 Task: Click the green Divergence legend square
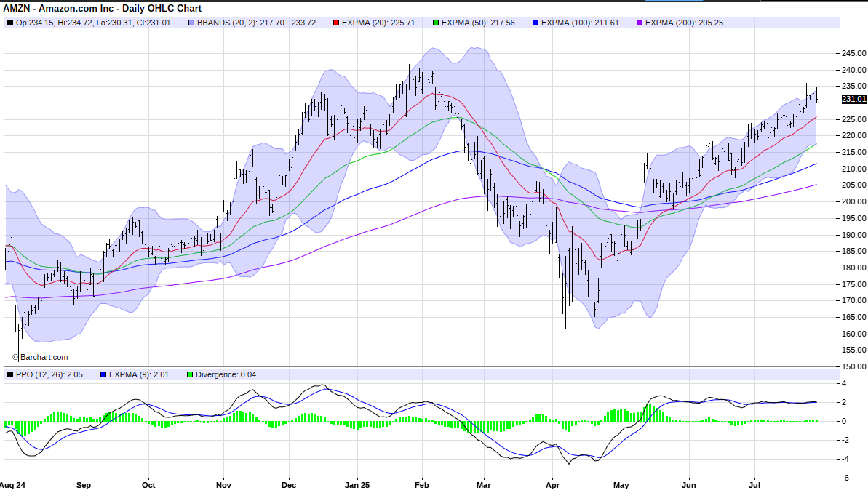click(x=190, y=375)
